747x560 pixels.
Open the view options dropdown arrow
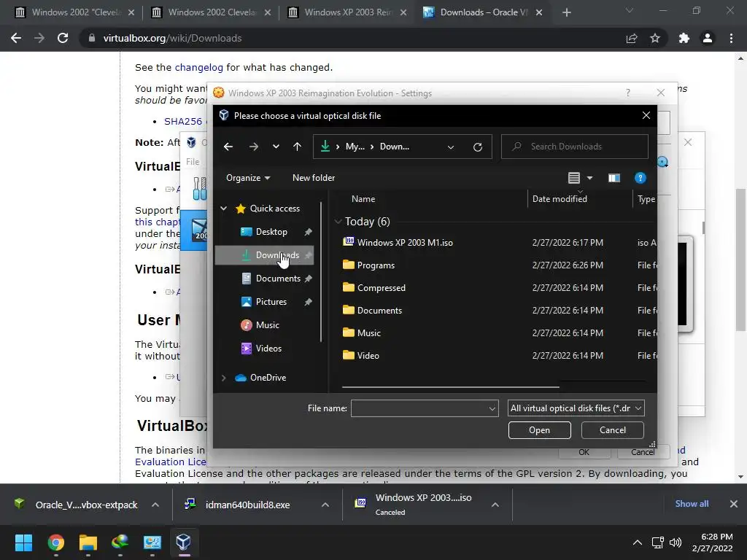click(x=589, y=178)
